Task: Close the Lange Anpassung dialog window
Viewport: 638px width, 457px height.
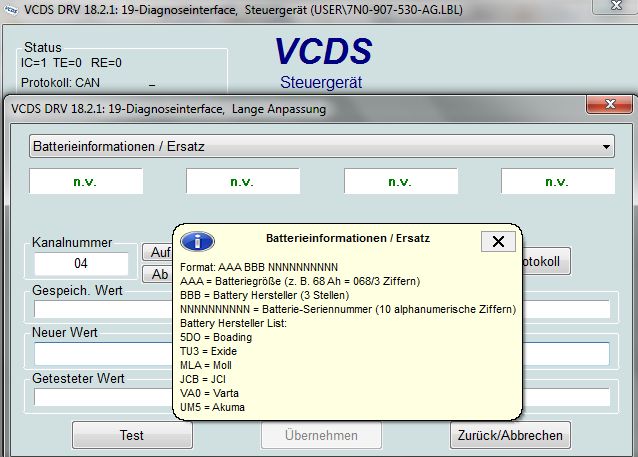Action: [x=609, y=104]
